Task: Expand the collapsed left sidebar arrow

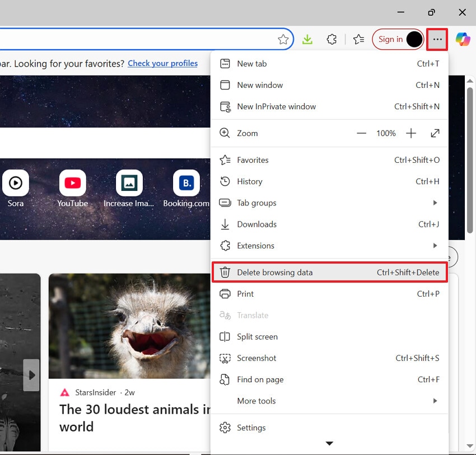Action: [31, 375]
